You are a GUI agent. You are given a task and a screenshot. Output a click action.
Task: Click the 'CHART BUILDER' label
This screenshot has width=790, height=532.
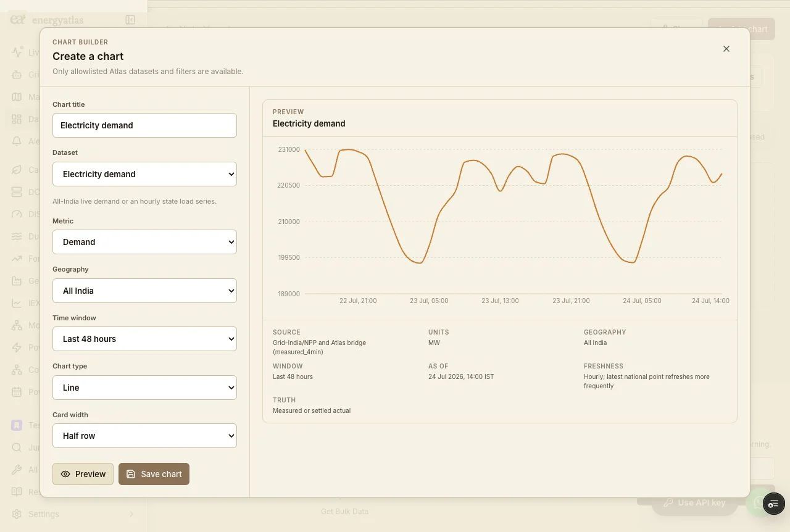pyautogui.click(x=80, y=42)
